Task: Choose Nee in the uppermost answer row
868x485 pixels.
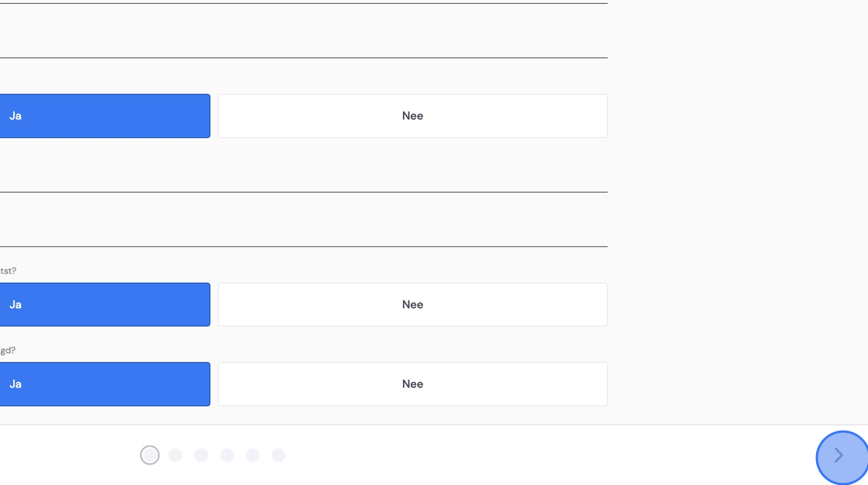Action: pyautogui.click(x=412, y=115)
